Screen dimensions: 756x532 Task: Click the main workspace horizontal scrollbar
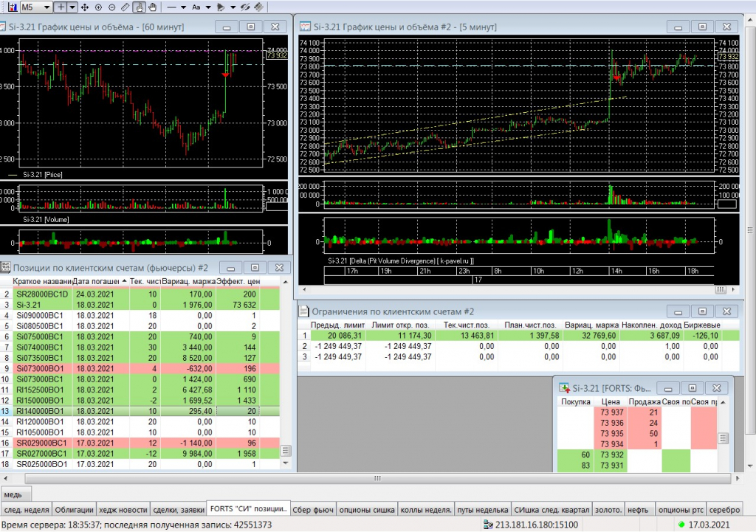377,479
